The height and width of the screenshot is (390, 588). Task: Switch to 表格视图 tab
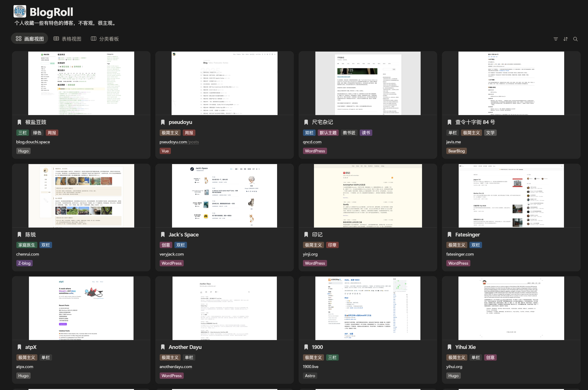(67, 39)
